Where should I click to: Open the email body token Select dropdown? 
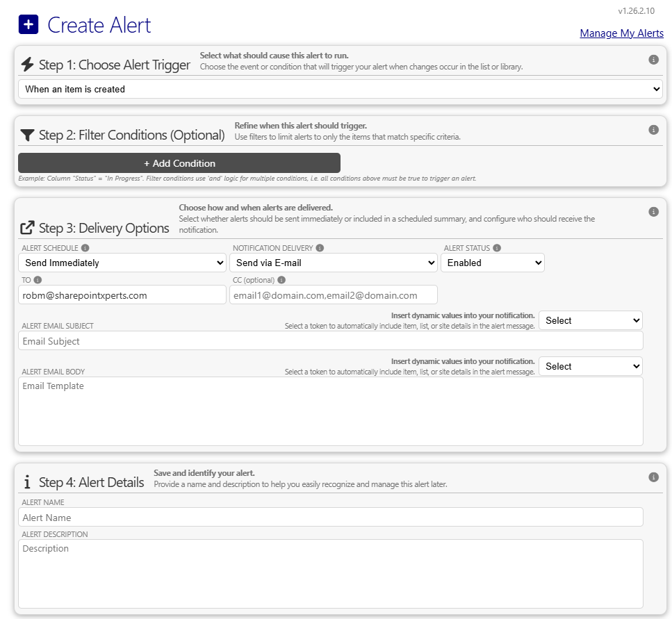pyautogui.click(x=590, y=366)
